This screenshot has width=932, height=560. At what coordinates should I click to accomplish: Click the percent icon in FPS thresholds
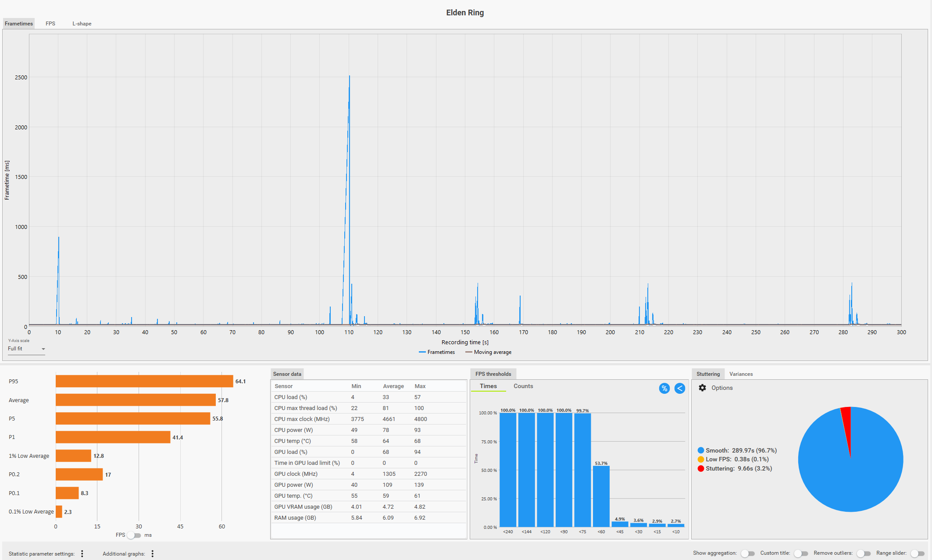pos(664,388)
